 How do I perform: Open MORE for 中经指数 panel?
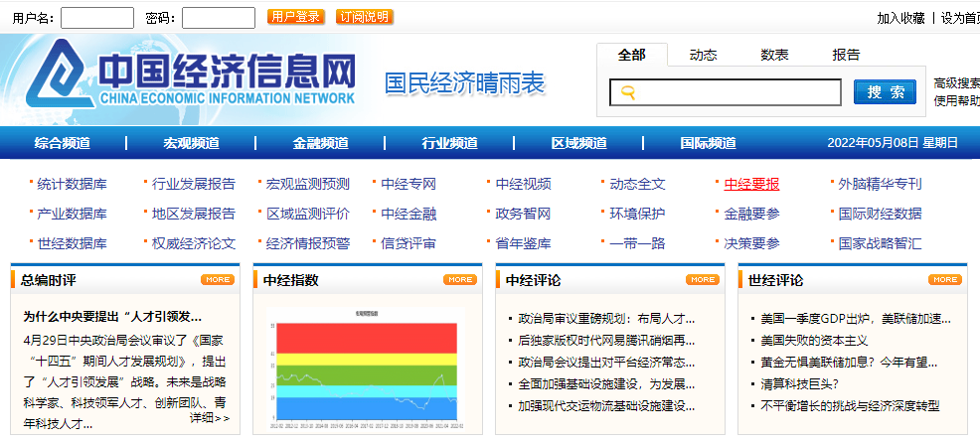pyautogui.click(x=460, y=279)
